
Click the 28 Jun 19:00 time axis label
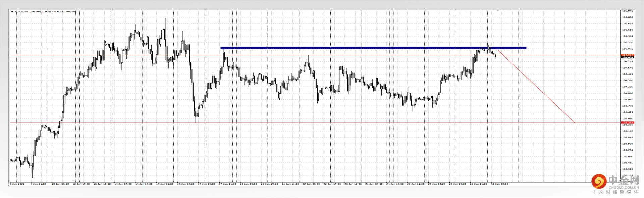pos(458,184)
